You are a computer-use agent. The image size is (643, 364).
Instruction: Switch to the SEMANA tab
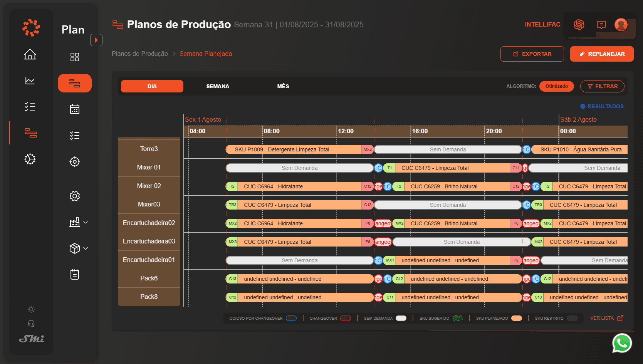pyautogui.click(x=218, y=86)
